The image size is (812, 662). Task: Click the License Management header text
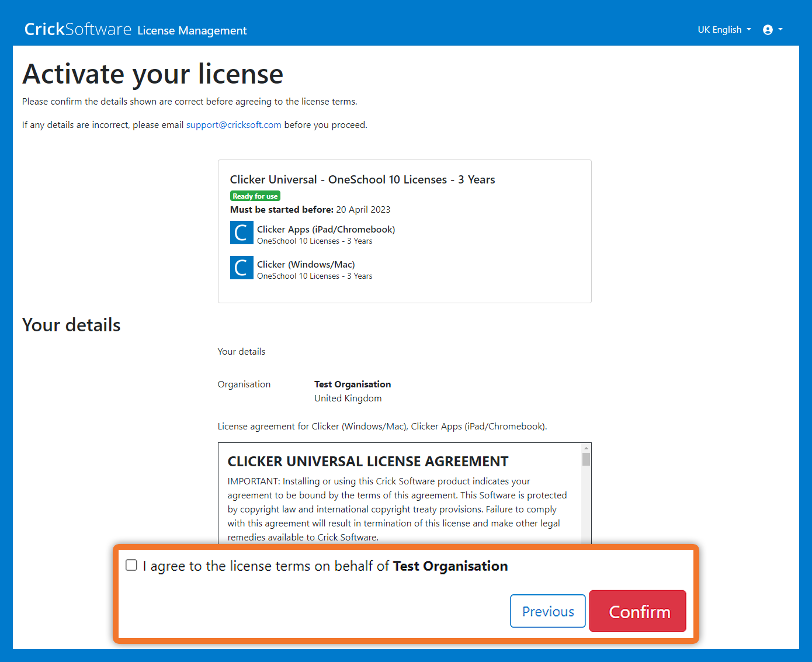(192, 30)
